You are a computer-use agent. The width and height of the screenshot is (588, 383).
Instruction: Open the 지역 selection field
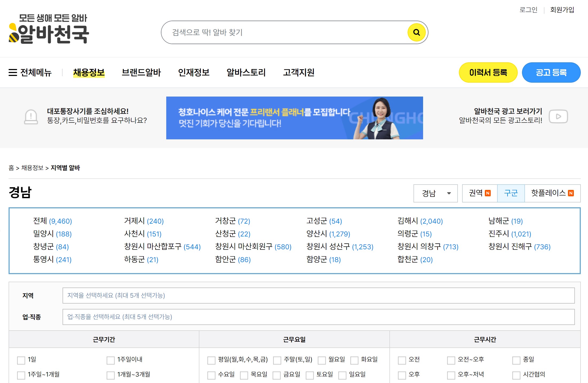point(318,296)
